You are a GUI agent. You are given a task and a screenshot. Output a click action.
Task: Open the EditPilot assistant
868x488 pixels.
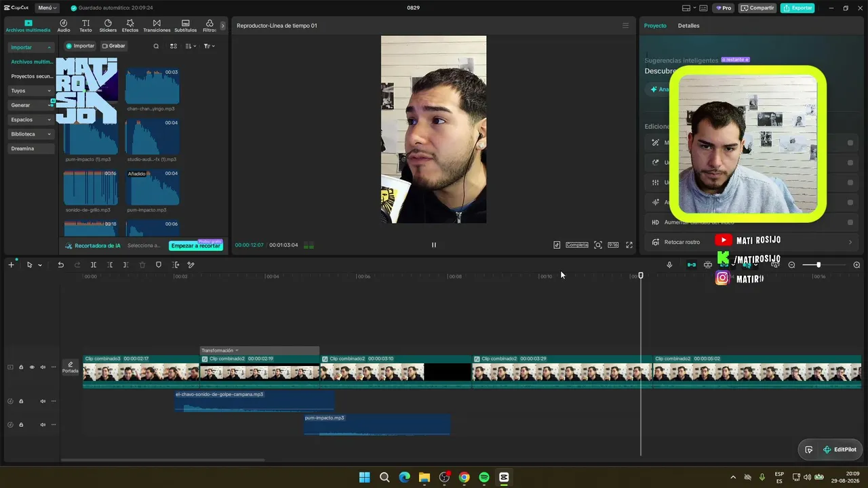(x=840, y=449)
